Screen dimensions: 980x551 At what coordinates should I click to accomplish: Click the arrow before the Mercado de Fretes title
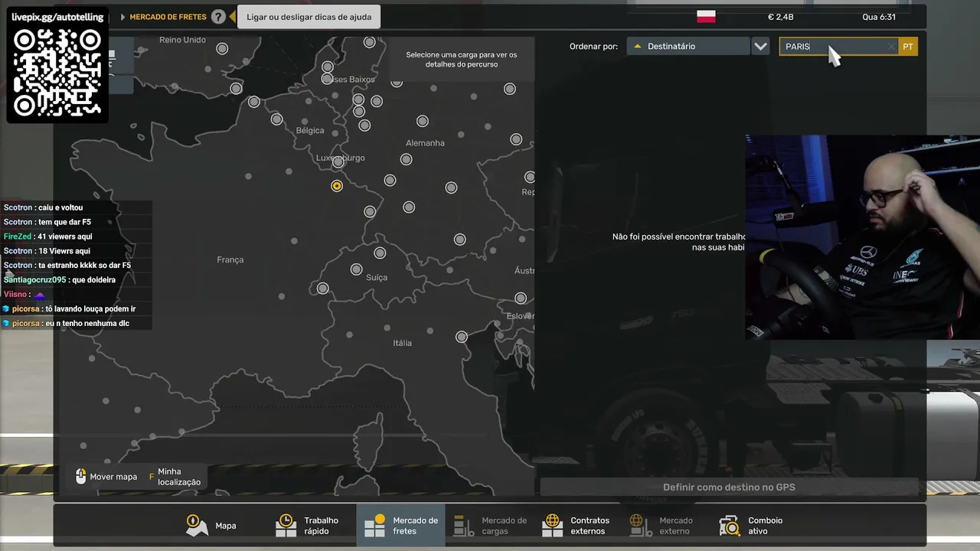tap(123, 17)
